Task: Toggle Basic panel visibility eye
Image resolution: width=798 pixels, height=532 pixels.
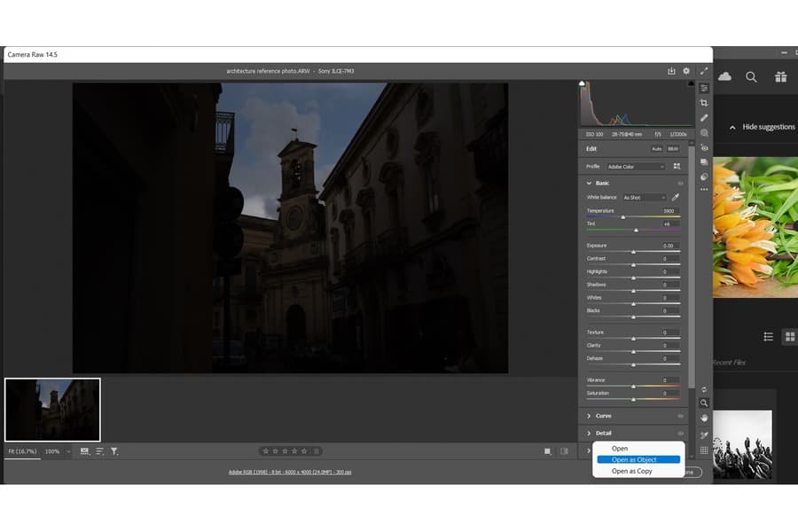Action: coord(680,183)
